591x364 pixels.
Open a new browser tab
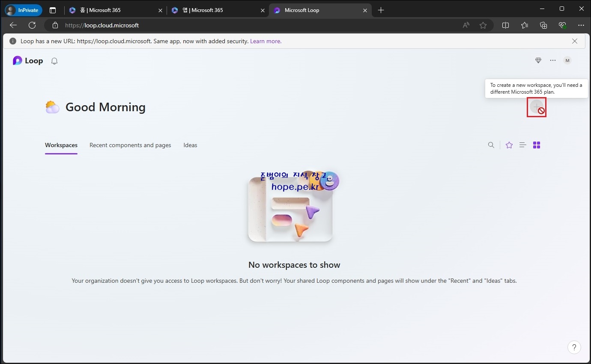click(x=381, y=10)
